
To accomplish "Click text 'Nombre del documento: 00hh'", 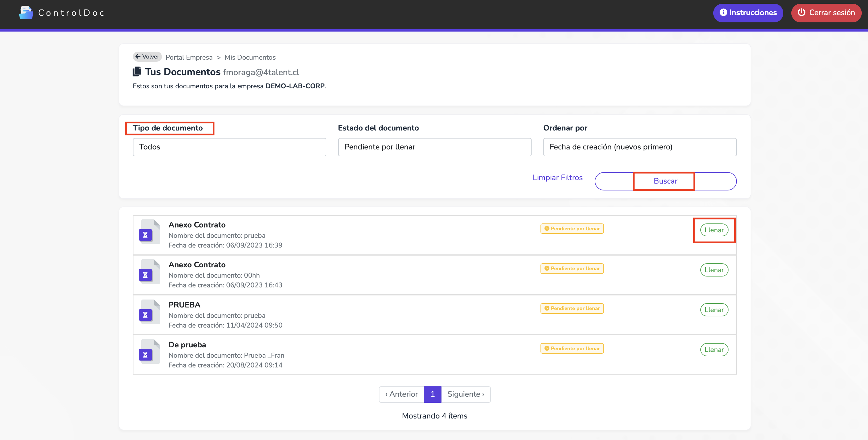I will (214, 275).
